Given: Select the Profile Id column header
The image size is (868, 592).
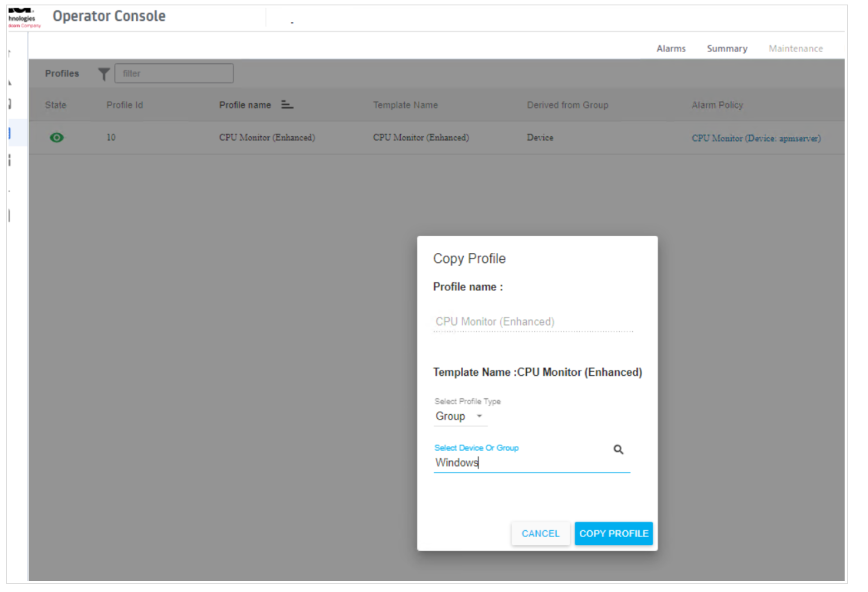Looking at the screenshot, I should [x=125, y=105].
